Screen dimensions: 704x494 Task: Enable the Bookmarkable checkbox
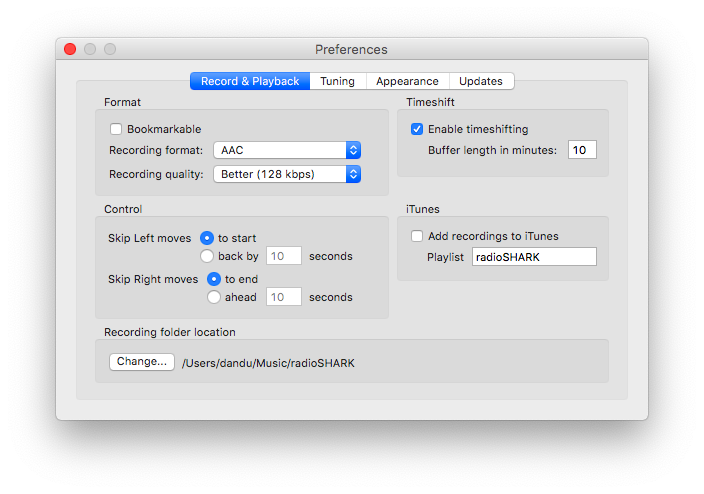pos(116,129)
